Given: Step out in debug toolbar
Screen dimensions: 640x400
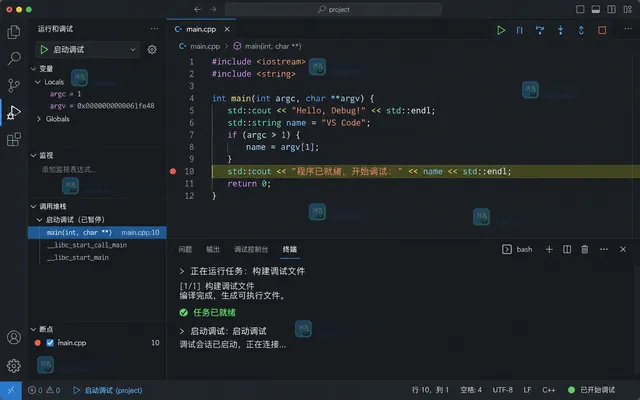Looking at the screenshot, I should (x=581, y=30).
